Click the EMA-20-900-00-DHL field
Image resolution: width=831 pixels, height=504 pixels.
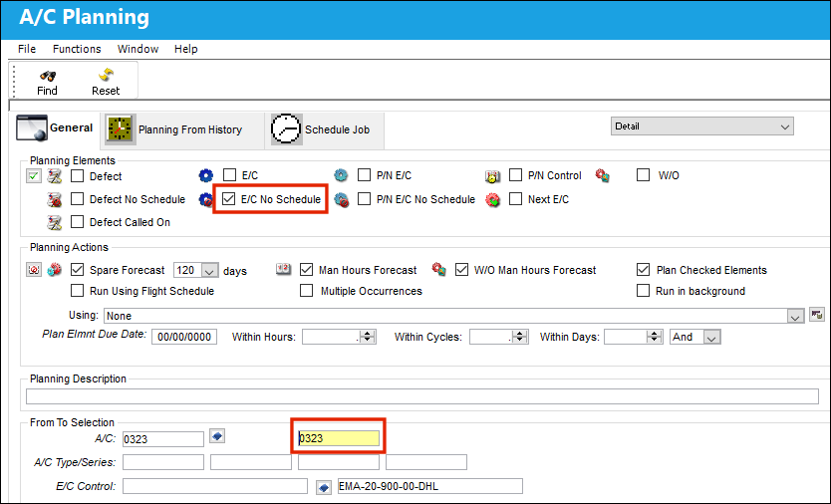pos(430,486)
